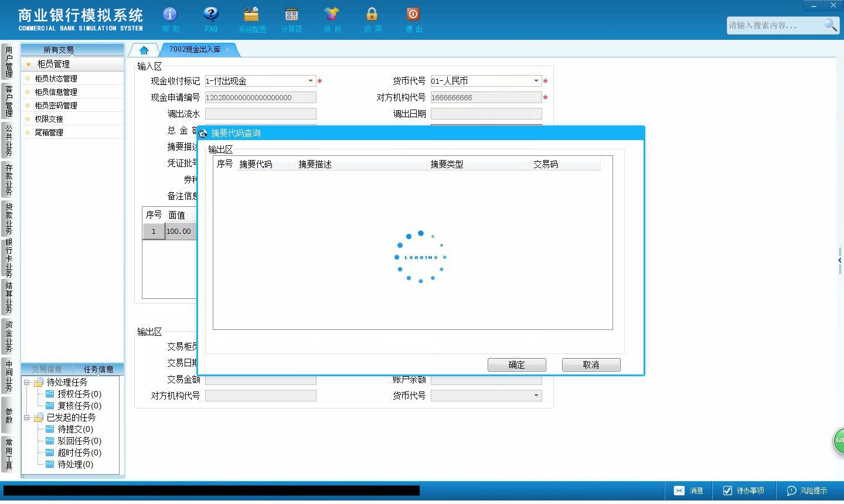
Task: Sort by 摘要描述 column header
Action: pyautogui.click(x=361, y=164)
